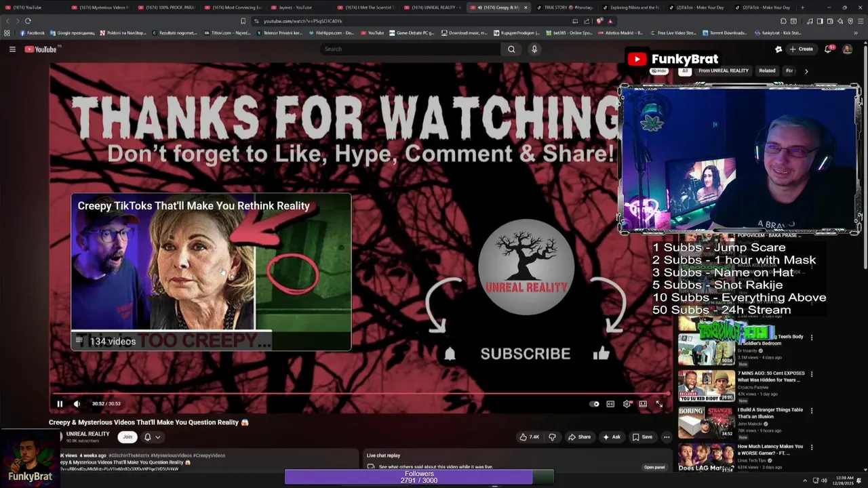
Task: Select the 'All' filter chip
Action: coord(685,70)
